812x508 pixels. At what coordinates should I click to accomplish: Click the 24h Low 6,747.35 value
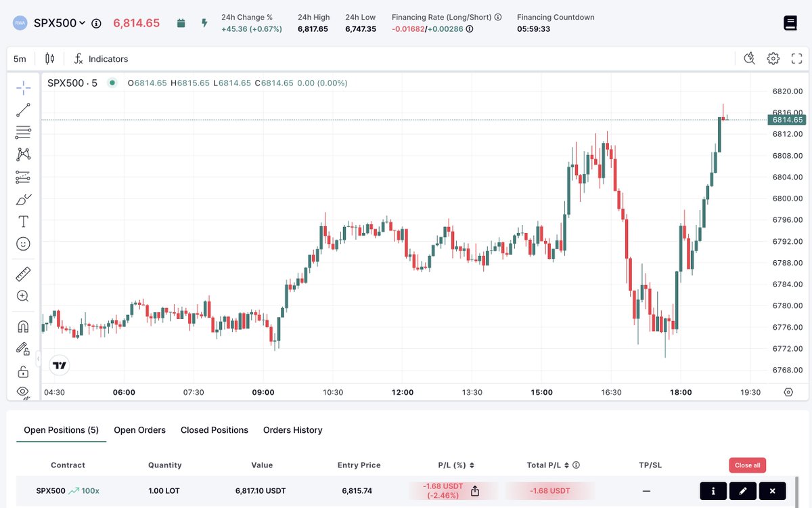pos(361,29)
